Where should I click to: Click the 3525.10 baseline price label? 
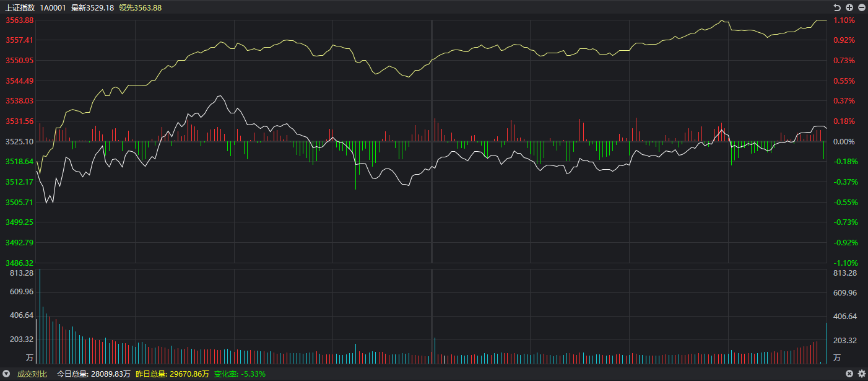click(20, 141)
